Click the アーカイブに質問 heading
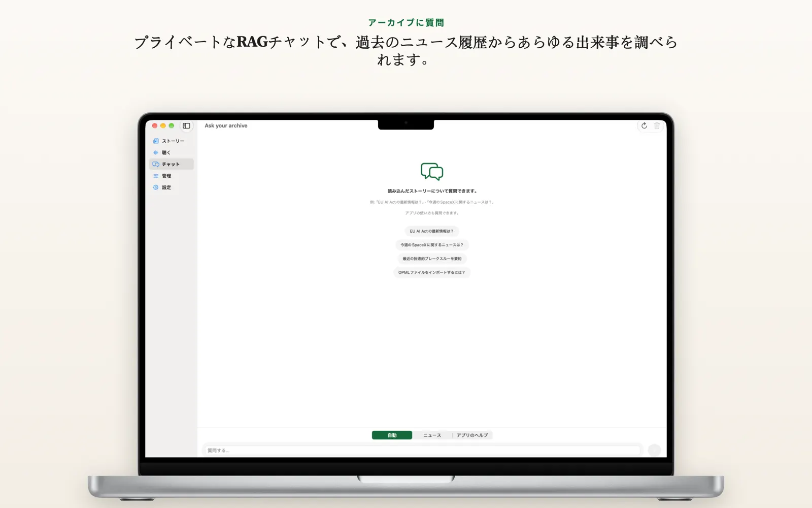The image size is (812, 508). pyautogui.click(x=406, y=22)
